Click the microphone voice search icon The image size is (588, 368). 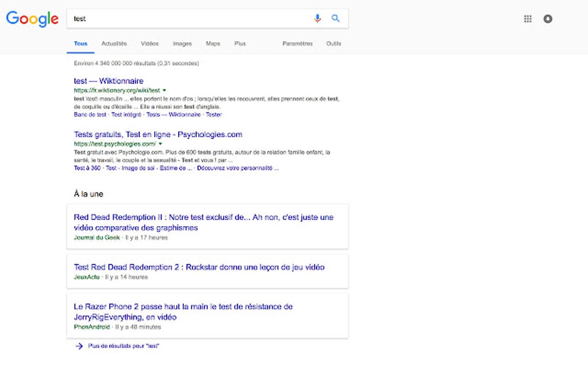(317, 18)
